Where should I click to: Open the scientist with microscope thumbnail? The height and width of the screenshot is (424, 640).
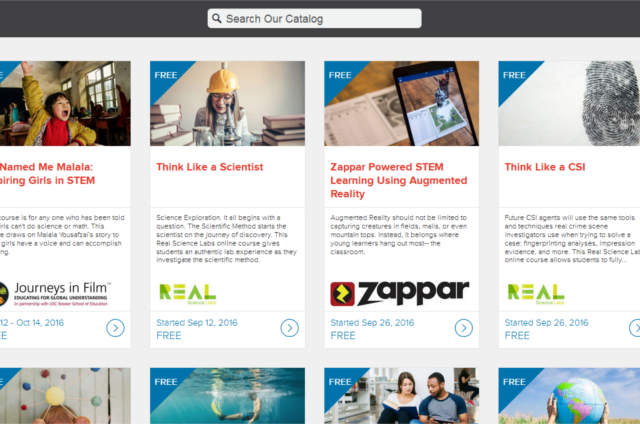click(x=227, y=104)
